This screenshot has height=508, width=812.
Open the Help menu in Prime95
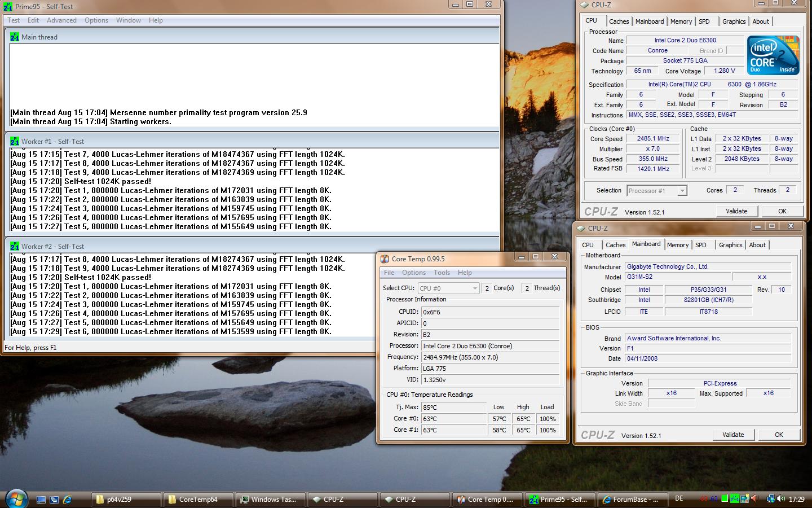point(156,20)
